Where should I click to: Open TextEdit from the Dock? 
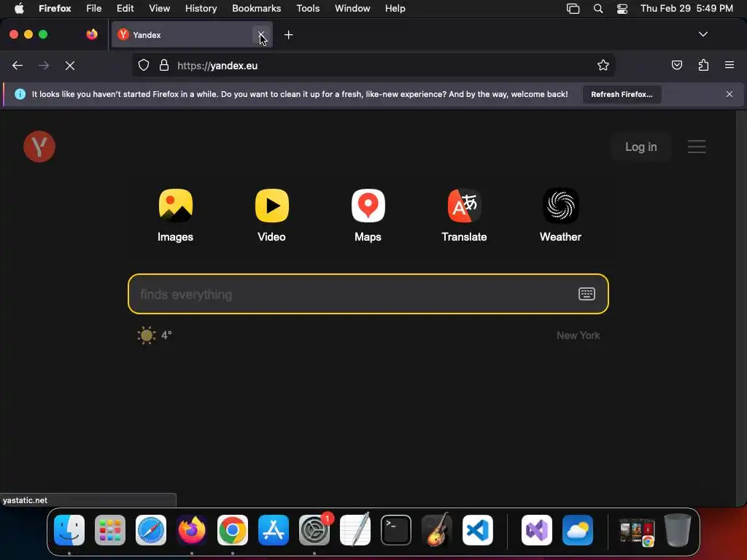(355, 530)
